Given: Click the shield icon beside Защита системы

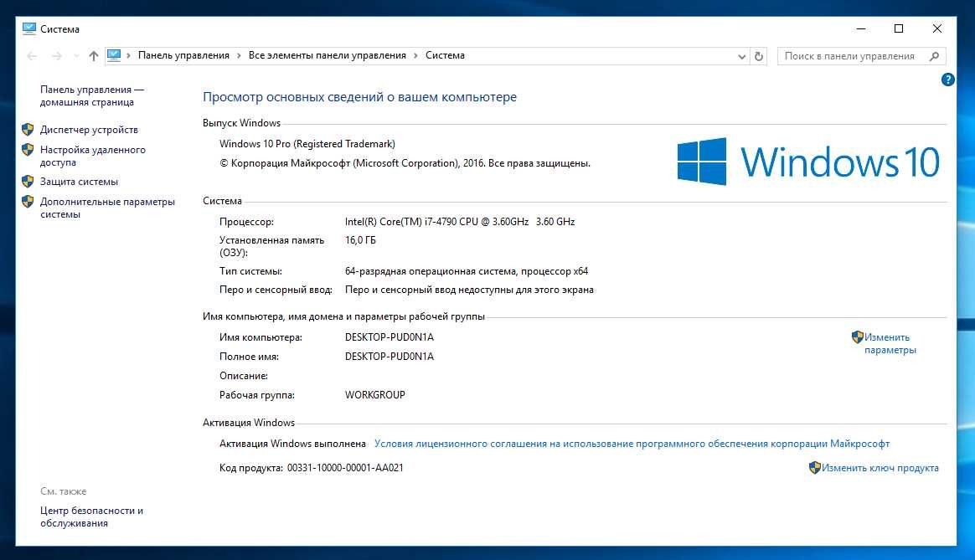Looking at the screenshot, I should [28, 182].
